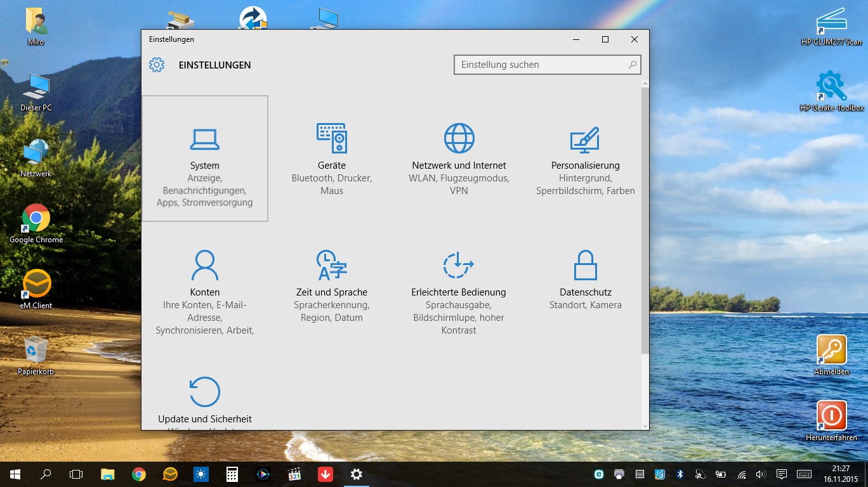Open Calculator from the taskbar
This screenshot has width=868, height=487.
point(232,474)
